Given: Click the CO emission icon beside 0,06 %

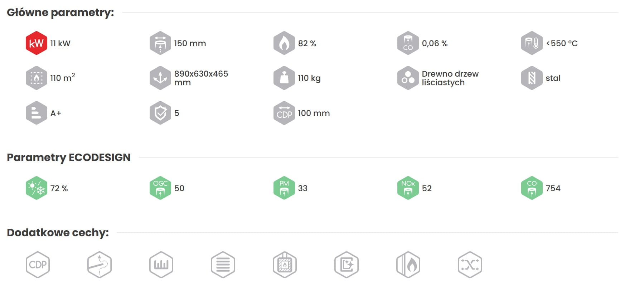Looking at the screenshot, I should [x=408, y=43].
